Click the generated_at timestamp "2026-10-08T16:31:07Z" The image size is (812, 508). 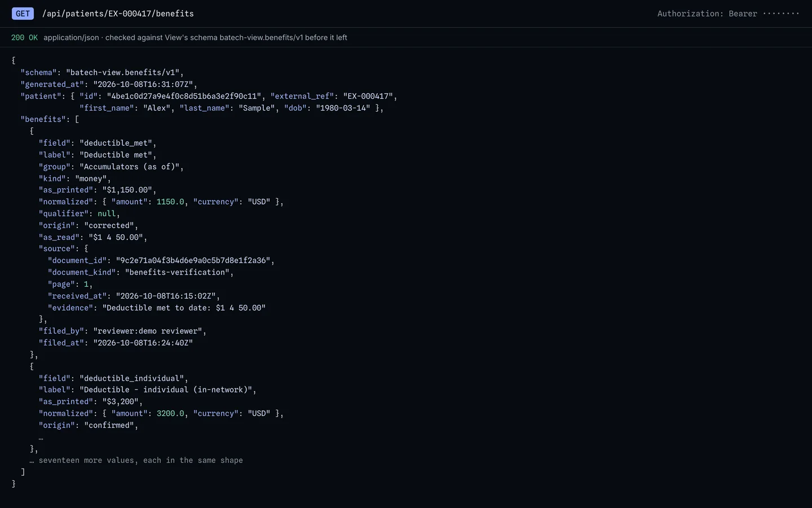point(143,84)
